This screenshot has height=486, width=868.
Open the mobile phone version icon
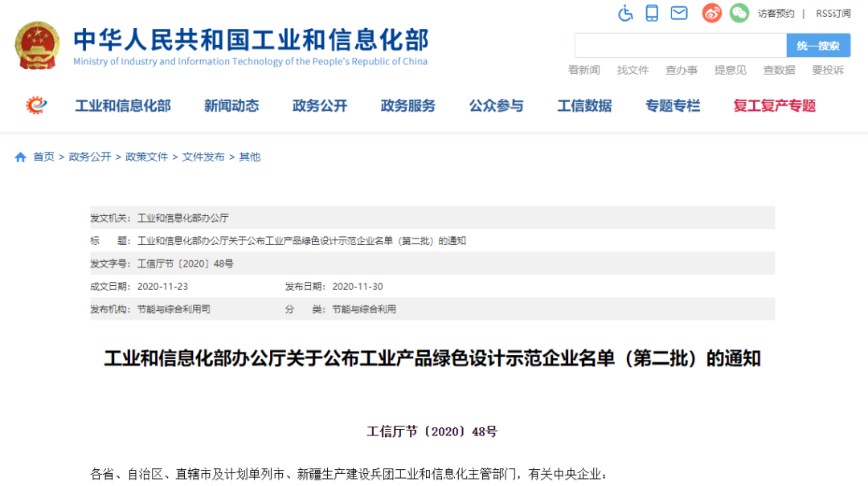point(652,13)
